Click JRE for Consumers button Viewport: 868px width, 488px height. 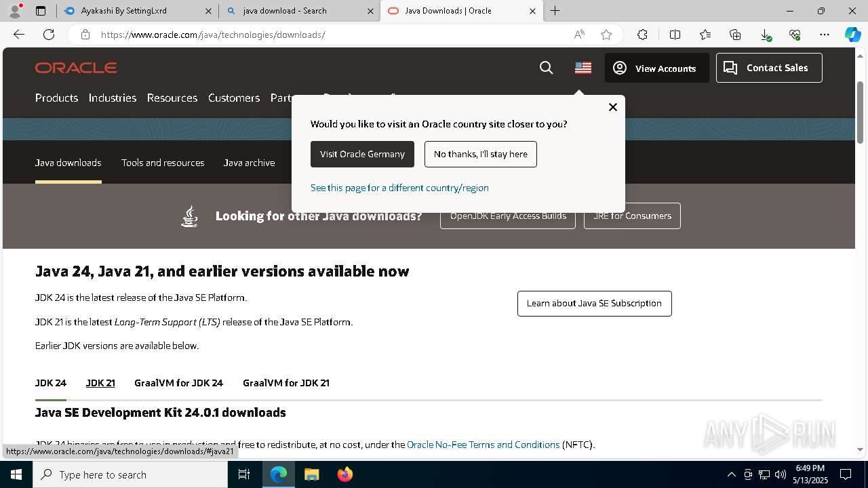click(x=632, y=216)
